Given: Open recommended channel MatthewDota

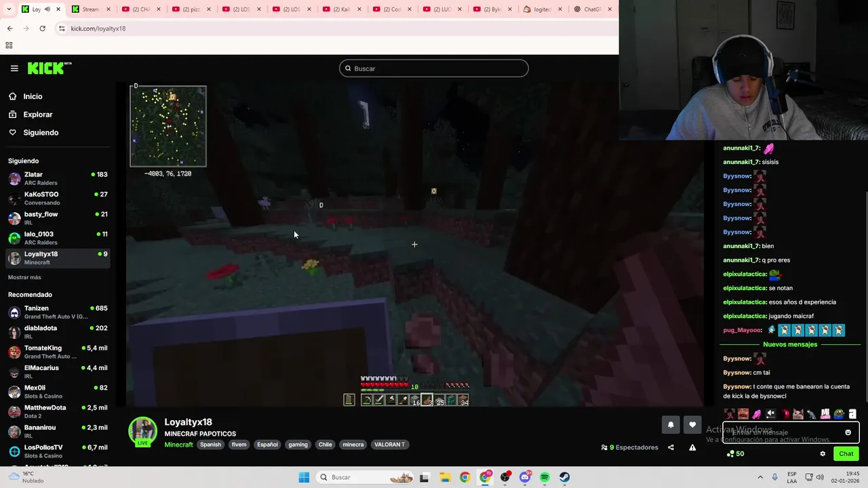Looking at the screenshot, I should tap(58, 411).
